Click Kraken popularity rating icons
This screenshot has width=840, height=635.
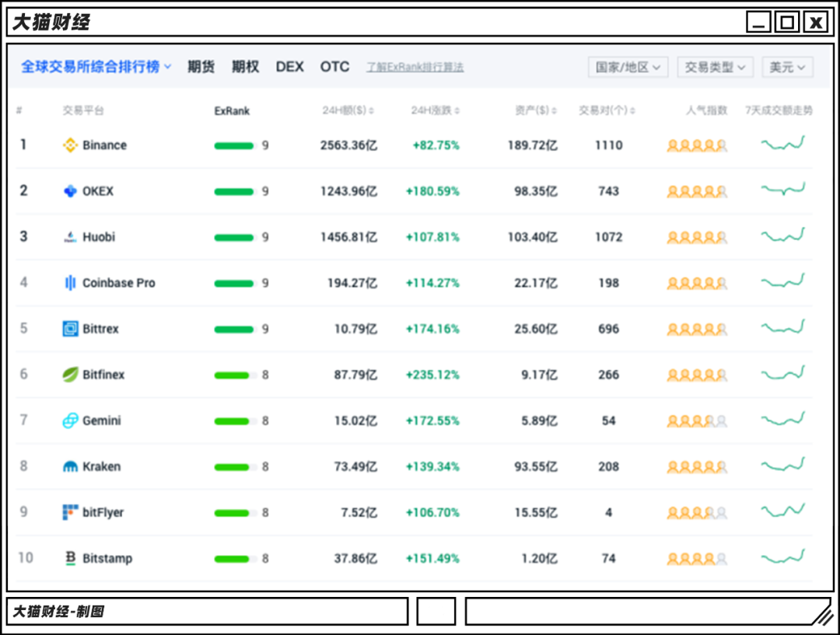(697, 467)
